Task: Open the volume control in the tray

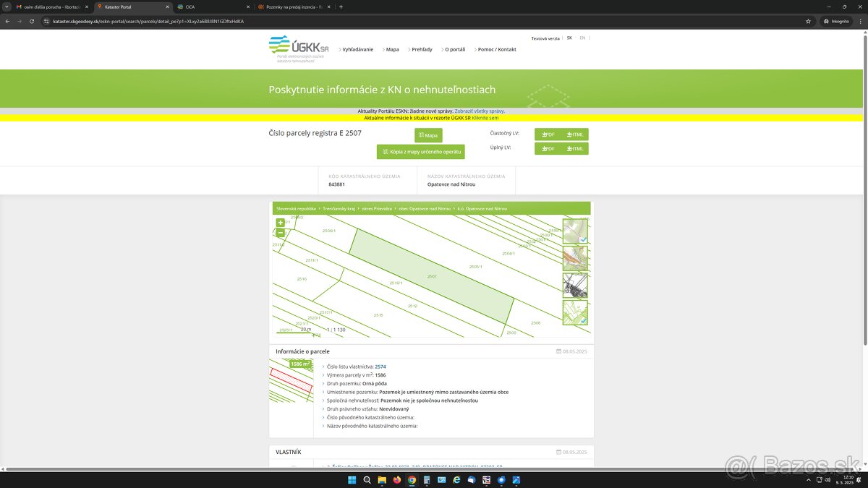Action: (x=827, y=480)
